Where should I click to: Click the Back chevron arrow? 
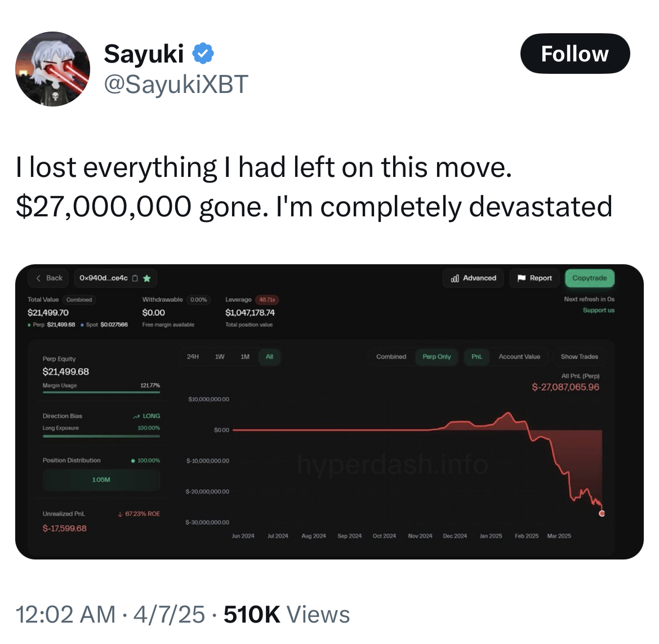(38, 278)
